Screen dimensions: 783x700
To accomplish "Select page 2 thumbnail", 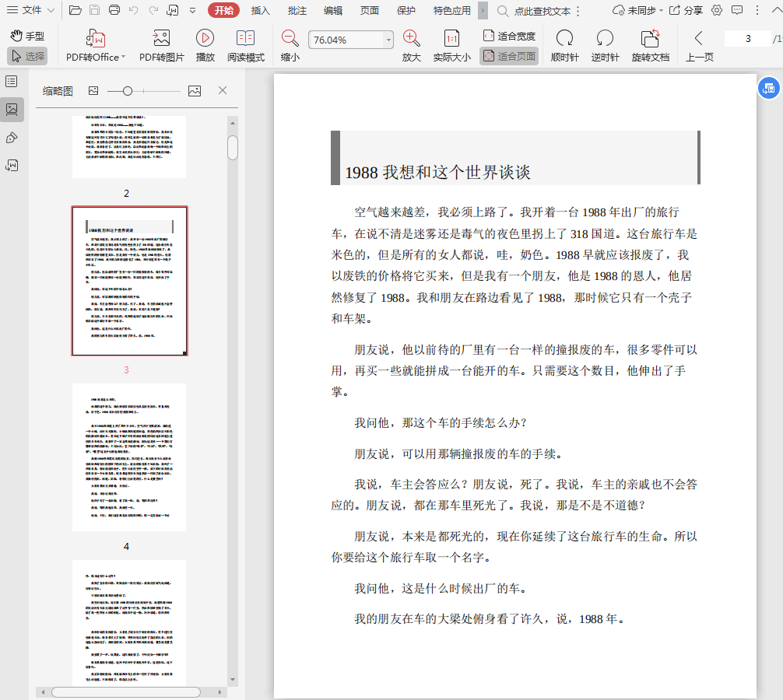I will coord(129,147).
